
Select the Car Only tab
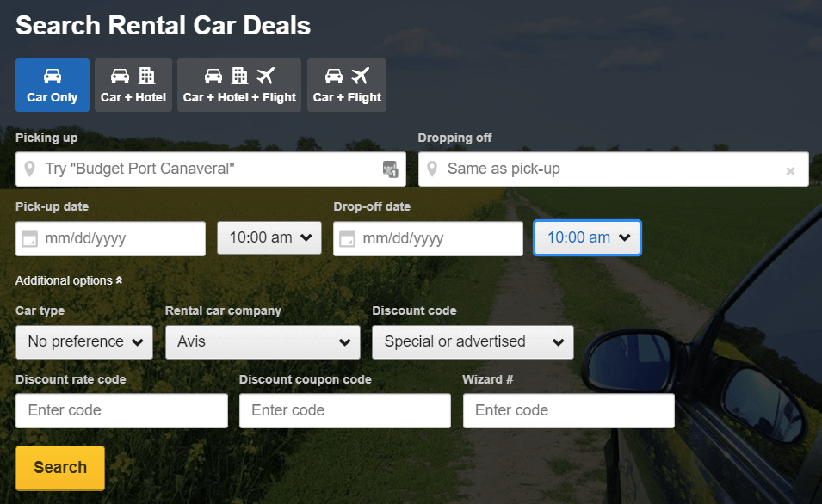pos(53,85)
